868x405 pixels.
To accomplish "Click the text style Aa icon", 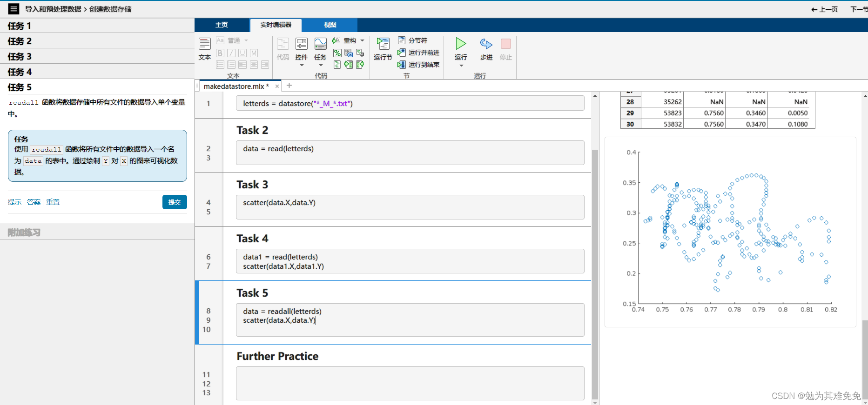I will (220, 40).
